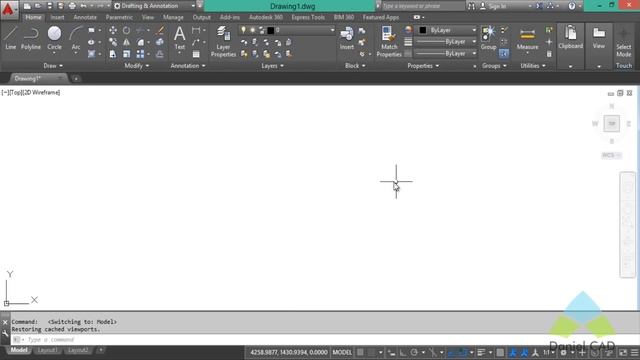Open Layer Properties manager
Image resolution: width=640 pixels, height=360 pixels.
point(223,41)
